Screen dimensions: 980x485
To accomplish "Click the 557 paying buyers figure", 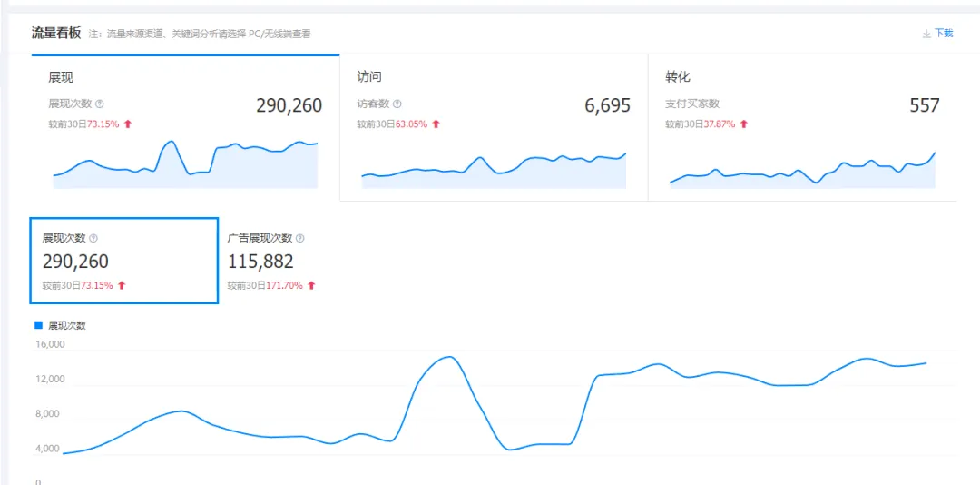I will coord(924,105).
